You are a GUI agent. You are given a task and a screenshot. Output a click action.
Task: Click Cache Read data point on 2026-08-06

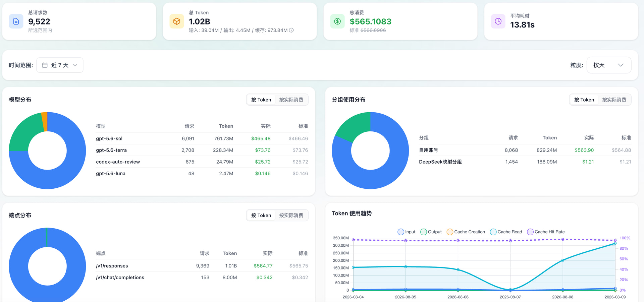[x=458, y=270]
